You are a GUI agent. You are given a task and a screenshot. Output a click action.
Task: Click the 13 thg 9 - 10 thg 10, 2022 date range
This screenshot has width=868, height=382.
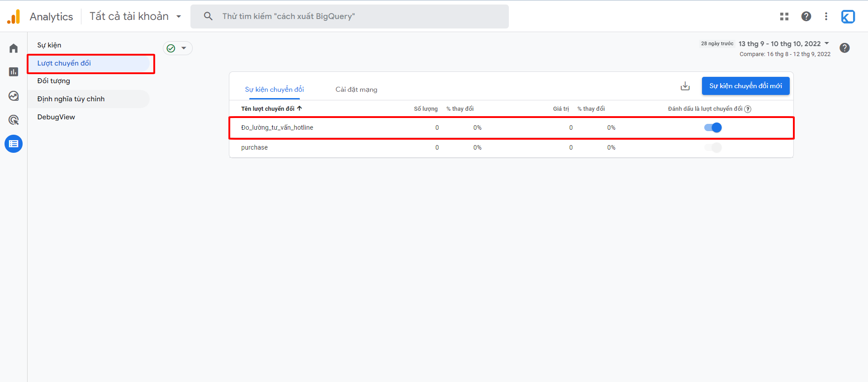[780, 44]
